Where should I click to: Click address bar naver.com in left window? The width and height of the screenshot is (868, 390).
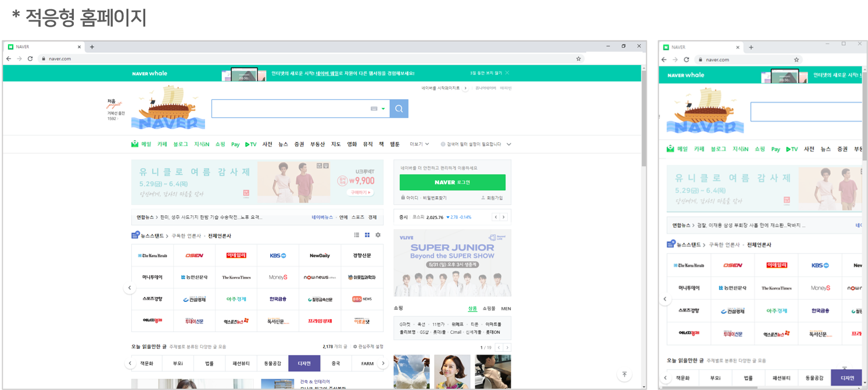coord(60,59)
